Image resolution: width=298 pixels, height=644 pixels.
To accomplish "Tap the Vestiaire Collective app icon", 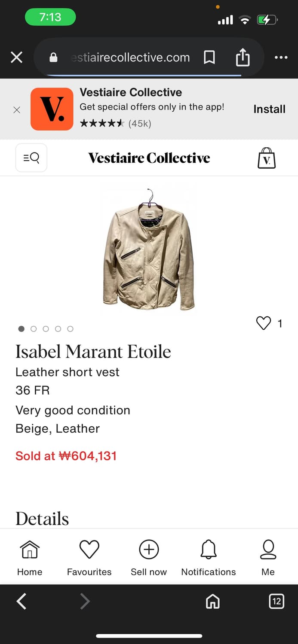I will (x=52, y=109).
